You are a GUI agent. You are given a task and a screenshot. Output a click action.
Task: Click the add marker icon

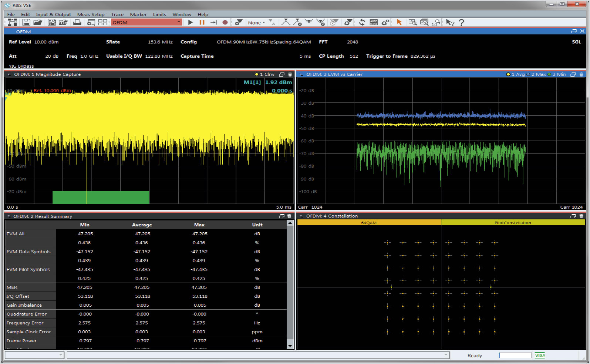point(239,23)
